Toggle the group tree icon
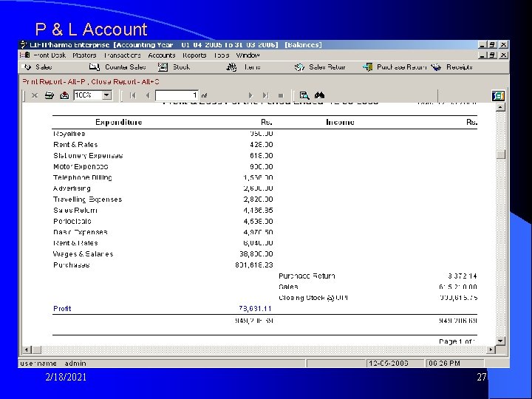532x399 pixels. [304, 95]
